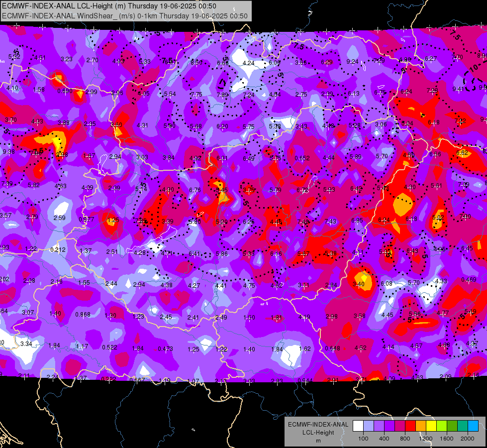The height and width of the screenshot is (448, 487).
Task: Click the grid value 3.40
Action: [359, 284]
